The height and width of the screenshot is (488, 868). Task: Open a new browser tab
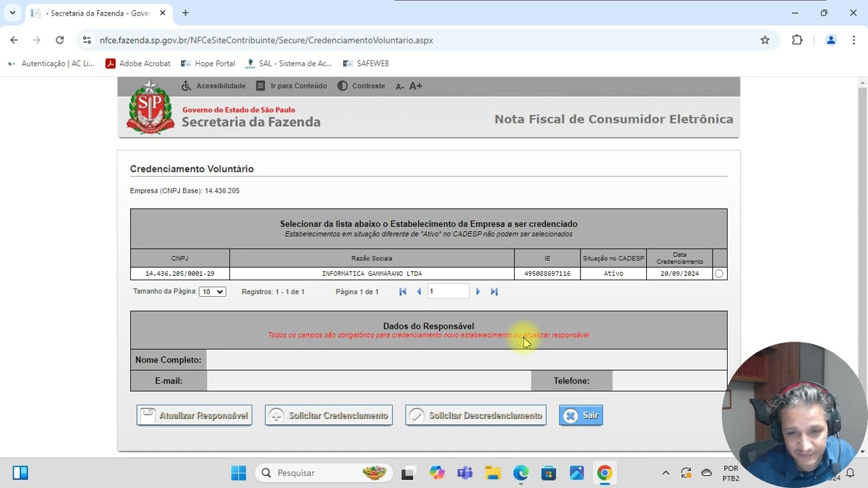pos(185,13)
